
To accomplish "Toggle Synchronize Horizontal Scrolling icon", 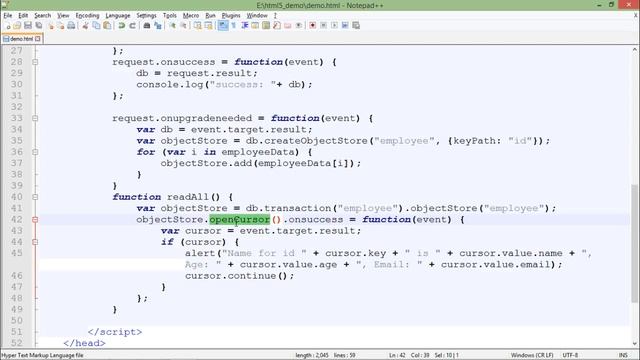I will tap(208, 25).
